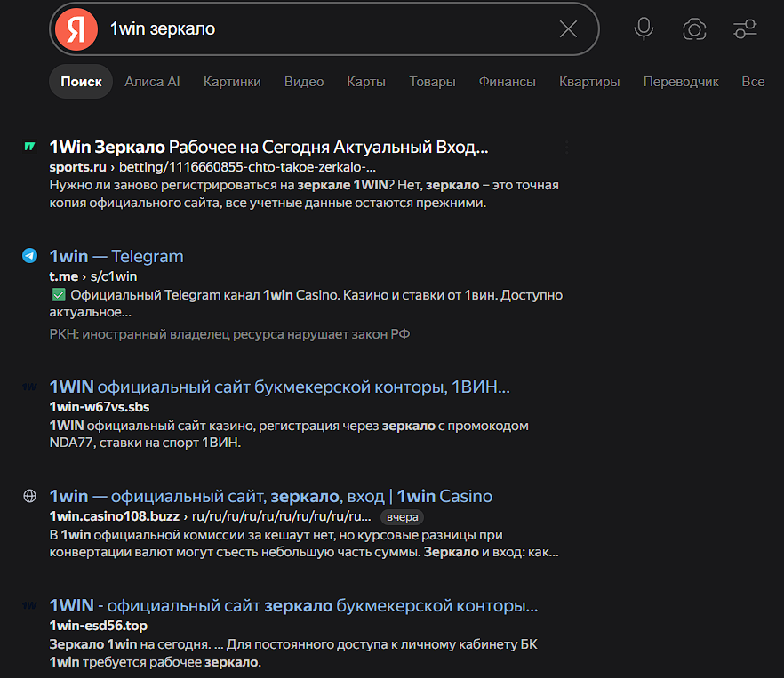This screenshot has height=679, width=784.
Task: Click the green checkmark emoji in Telegram snippet
Action: tap(59, 295)
